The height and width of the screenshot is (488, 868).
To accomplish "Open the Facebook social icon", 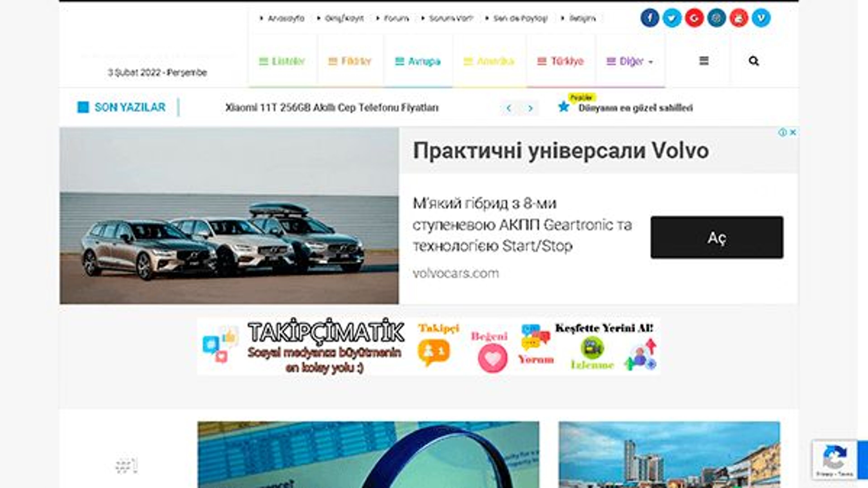I will pos(649,18).
